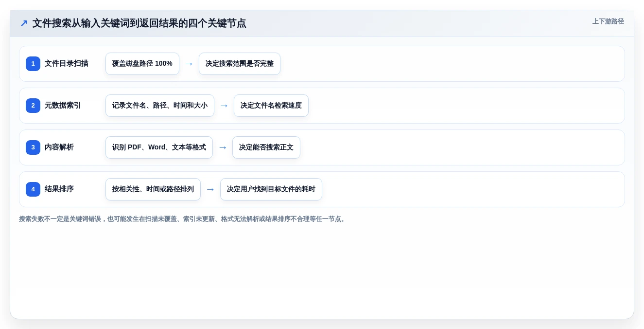The image size is (644, 329).
Task: Click the number 1 badge for 文件目录扫描
Action: point(33,64)
